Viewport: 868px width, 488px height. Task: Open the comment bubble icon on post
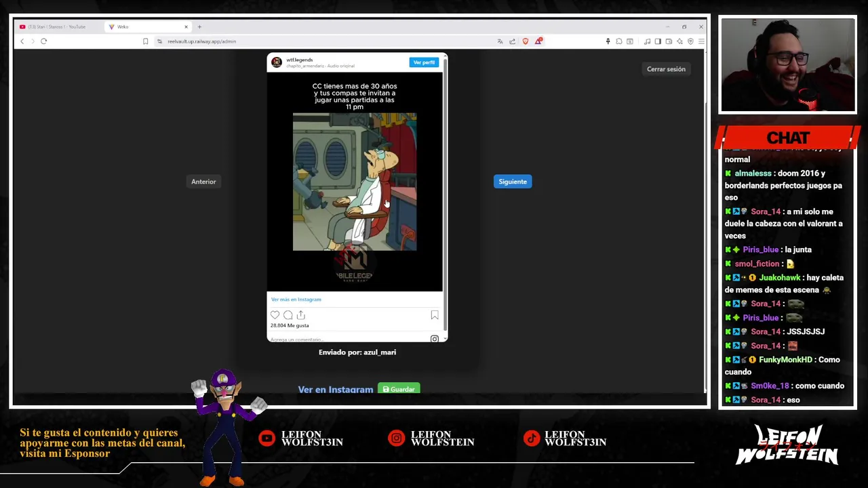pyautogui.click(x=288, y=315)
